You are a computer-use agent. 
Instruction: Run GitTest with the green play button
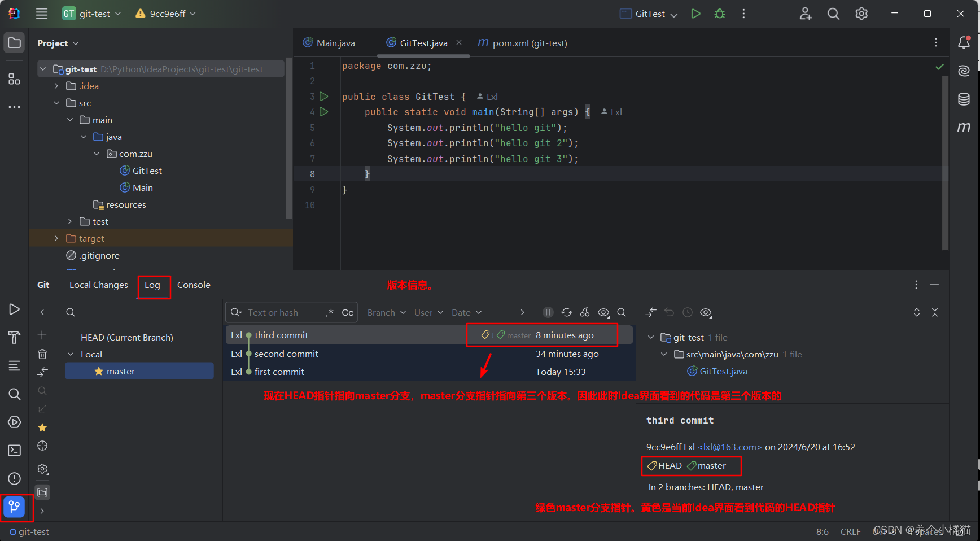point(695,14)
